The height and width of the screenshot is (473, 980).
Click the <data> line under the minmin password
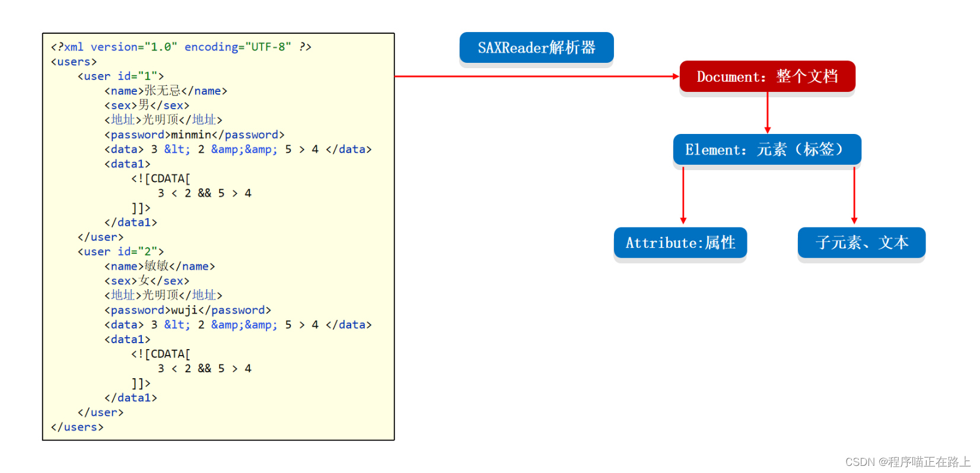click(x=238, y=149)
